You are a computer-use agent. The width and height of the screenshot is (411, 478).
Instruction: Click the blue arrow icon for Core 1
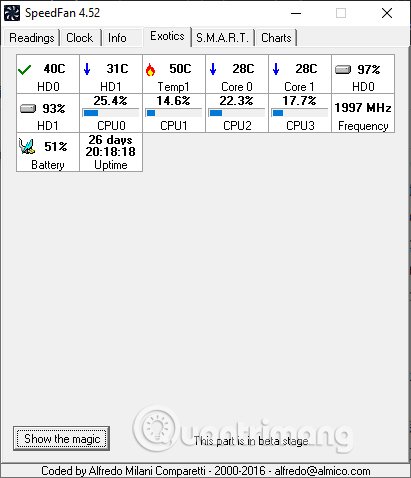point(276,69)
